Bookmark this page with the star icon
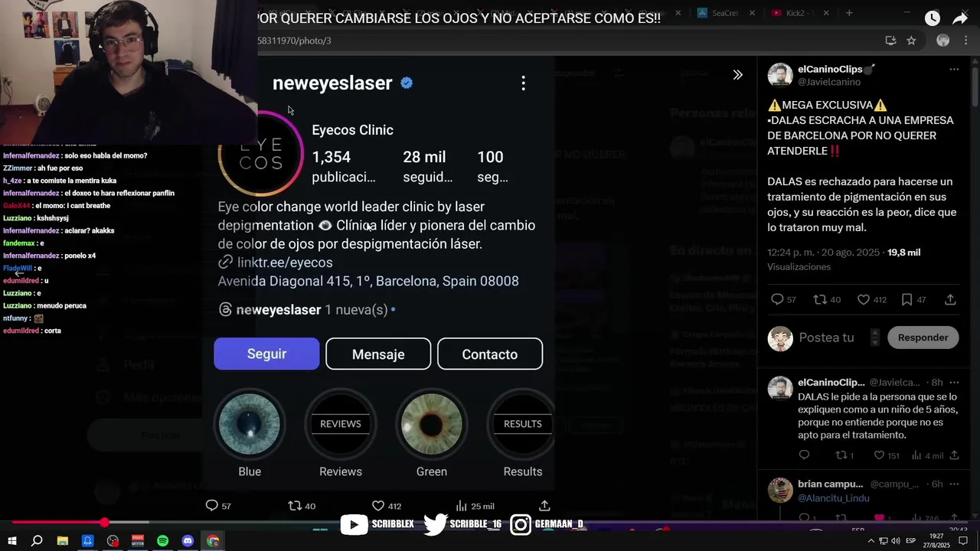Screen dimensions: 980x551 911,41
